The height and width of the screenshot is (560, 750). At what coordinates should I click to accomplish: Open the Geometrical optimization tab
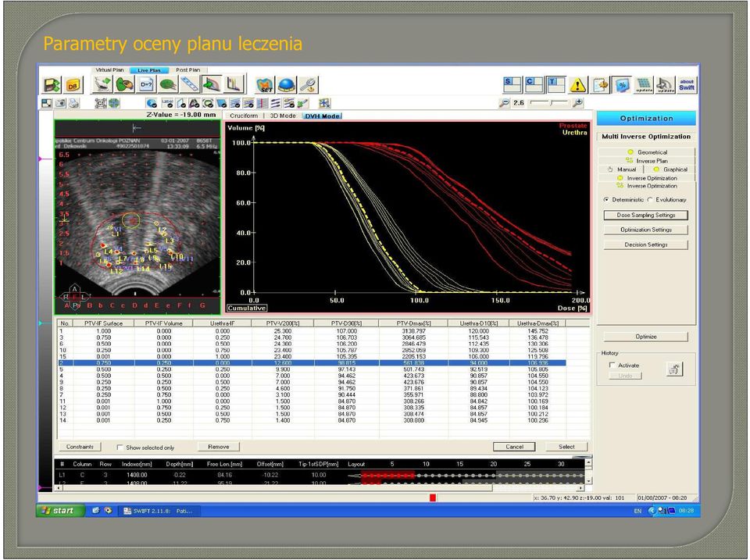[647, 152]
